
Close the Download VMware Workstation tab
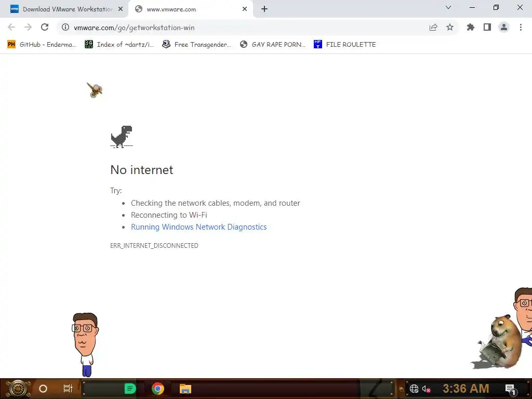(121, 9)
